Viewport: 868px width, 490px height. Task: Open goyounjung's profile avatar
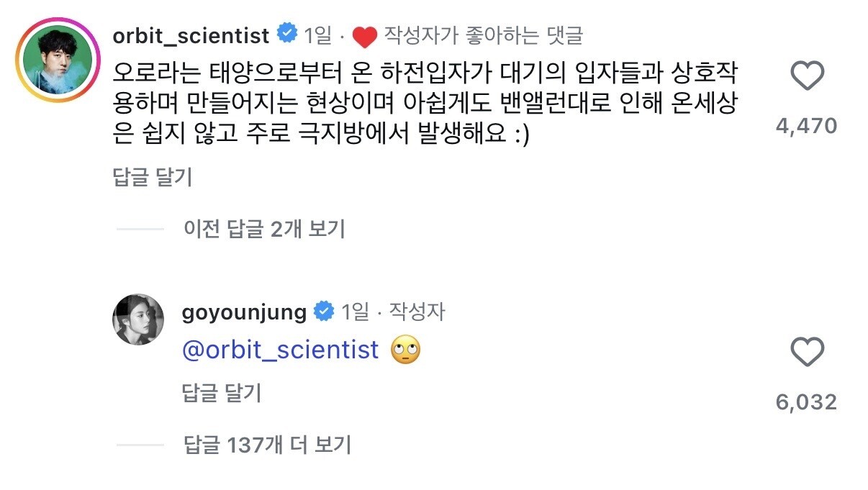[x=138, y=319]
